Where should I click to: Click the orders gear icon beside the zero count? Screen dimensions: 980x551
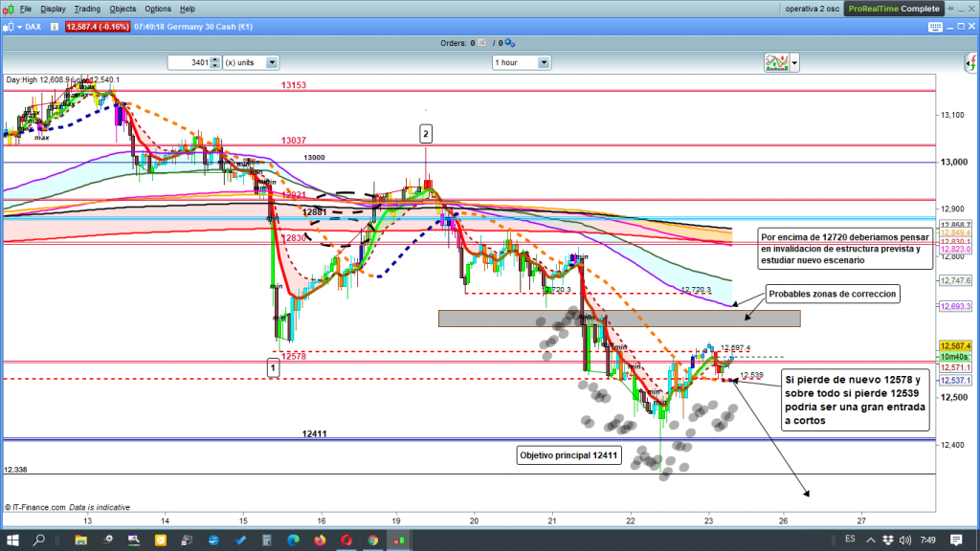pos(508,43)
